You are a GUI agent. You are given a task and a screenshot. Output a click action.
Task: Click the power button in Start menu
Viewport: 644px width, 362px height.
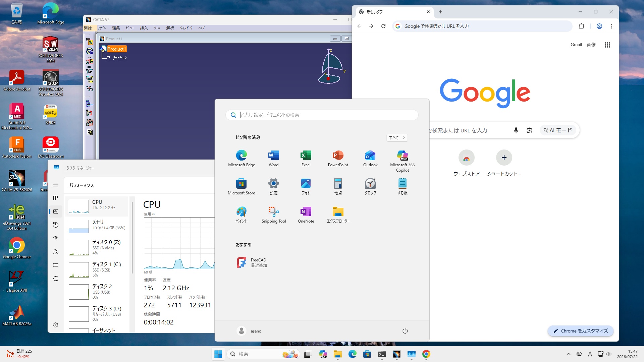tap(405, 331)
